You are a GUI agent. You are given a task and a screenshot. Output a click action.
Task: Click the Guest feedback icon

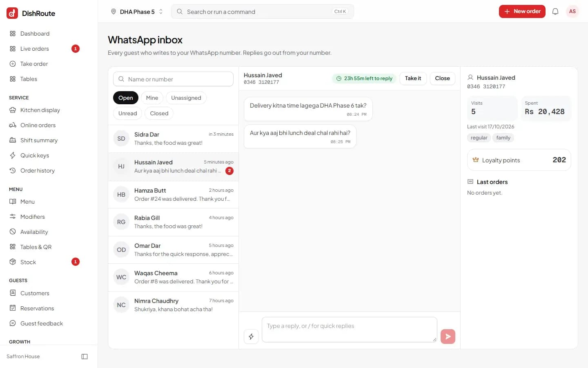coord(13,323)
